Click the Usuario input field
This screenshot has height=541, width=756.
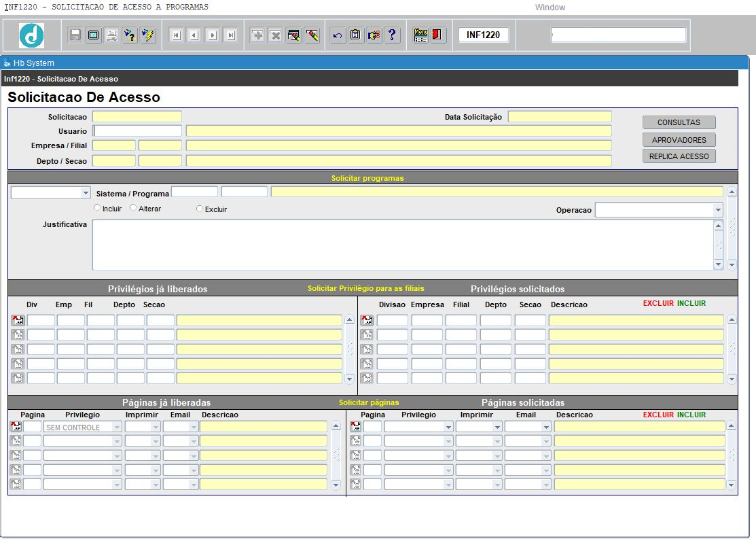[x=137, y=130]
